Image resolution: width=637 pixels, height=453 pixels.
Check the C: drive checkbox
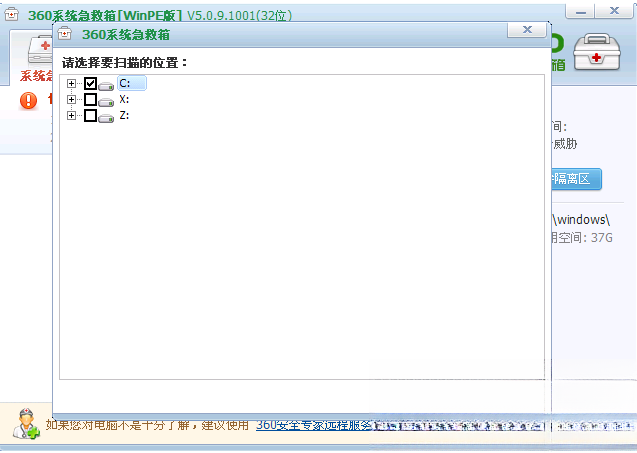click(90, 84)
